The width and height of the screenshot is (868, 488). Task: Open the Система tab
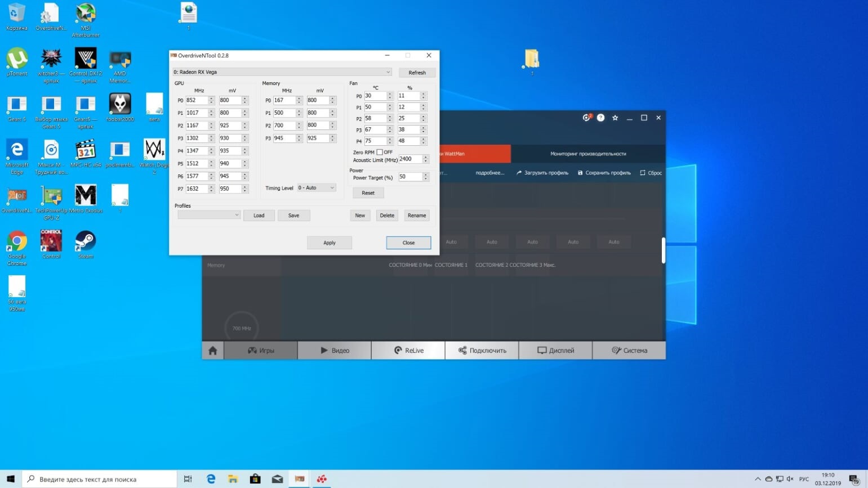tap(629, 350)
